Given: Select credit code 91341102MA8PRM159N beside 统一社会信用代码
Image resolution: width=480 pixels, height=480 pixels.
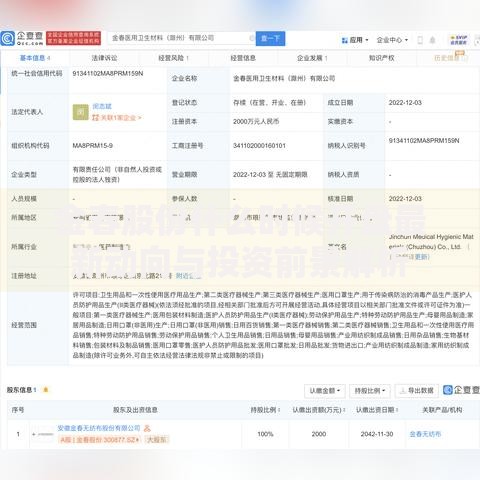Looking at the screenshot, I should tap(108, 73).
